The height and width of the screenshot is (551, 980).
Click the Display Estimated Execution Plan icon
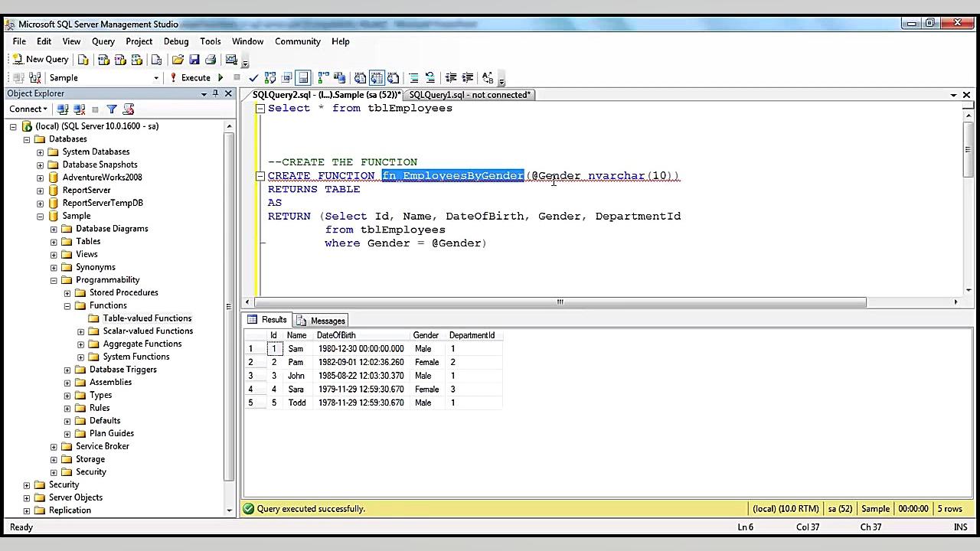coord(270,77)
